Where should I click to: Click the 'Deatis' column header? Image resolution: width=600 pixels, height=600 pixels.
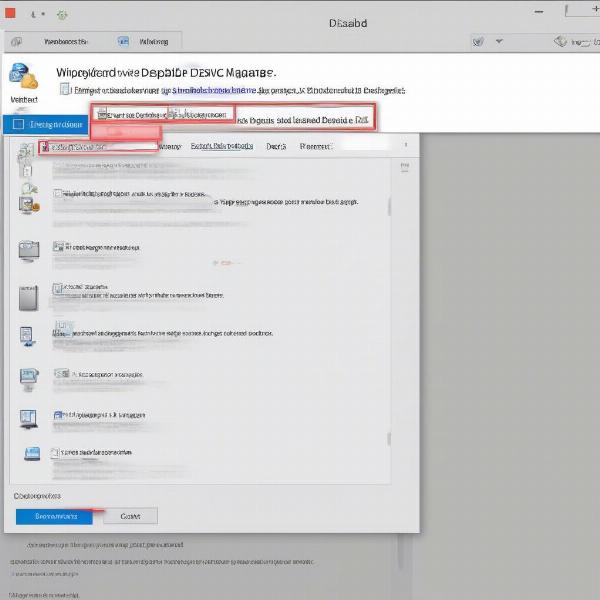tap(276, 146)
